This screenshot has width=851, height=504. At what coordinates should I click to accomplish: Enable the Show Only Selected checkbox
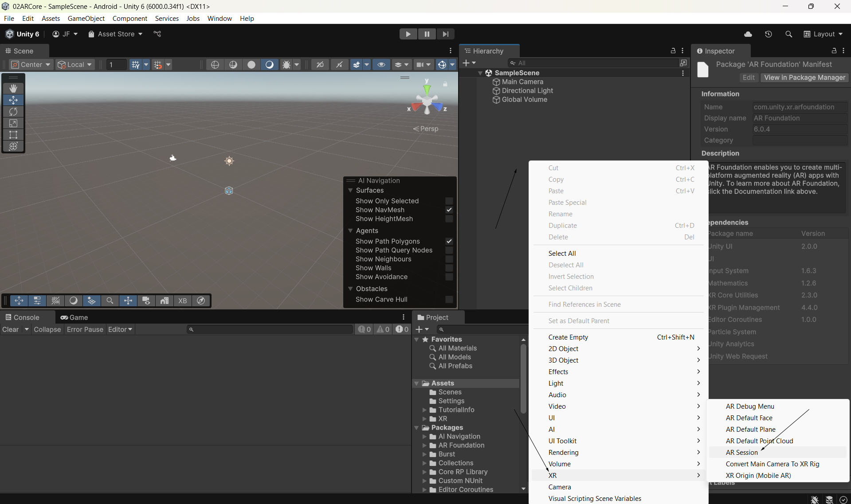pos(449,201)
